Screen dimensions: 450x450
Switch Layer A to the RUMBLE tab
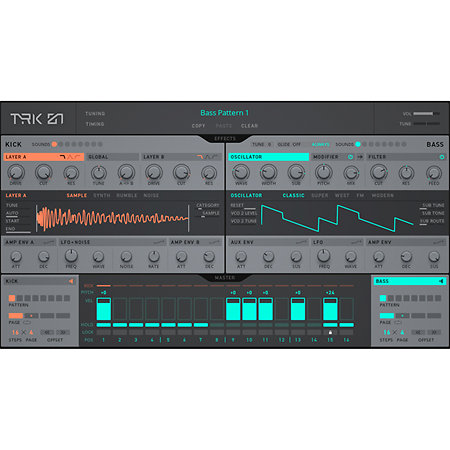(x=127, y=195)
